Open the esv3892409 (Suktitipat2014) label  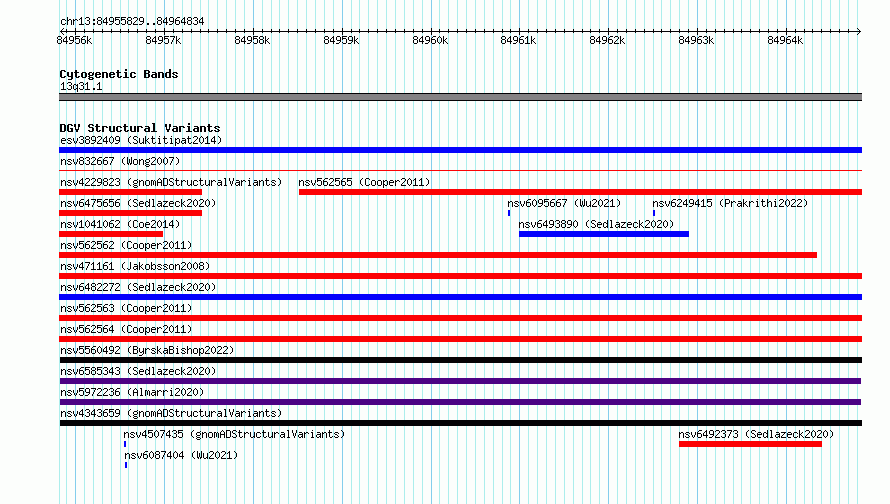point(141,140)
